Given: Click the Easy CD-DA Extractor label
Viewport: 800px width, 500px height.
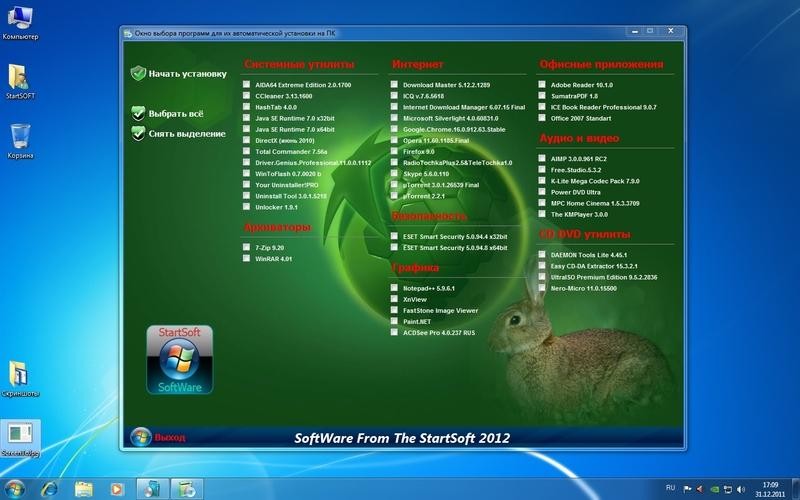Looking at the screenshot, I should (594, 266).
